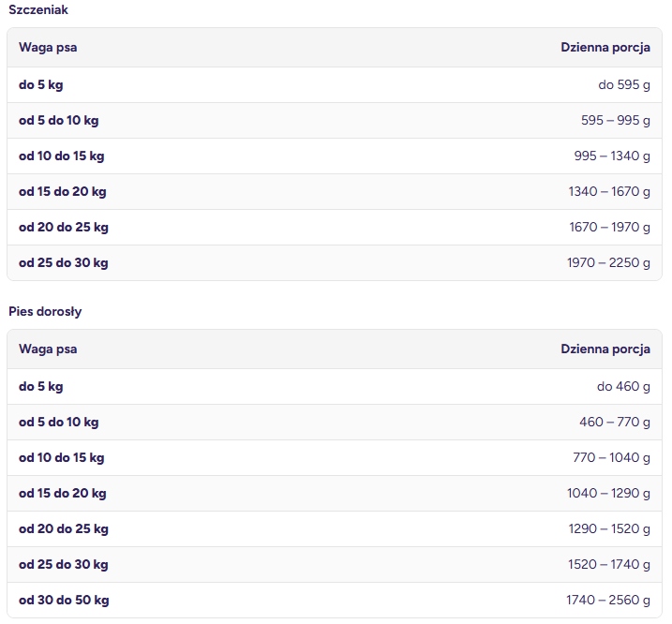Click the value '1040 – 1290 g'
672x624 pixels.
(608, 493)
